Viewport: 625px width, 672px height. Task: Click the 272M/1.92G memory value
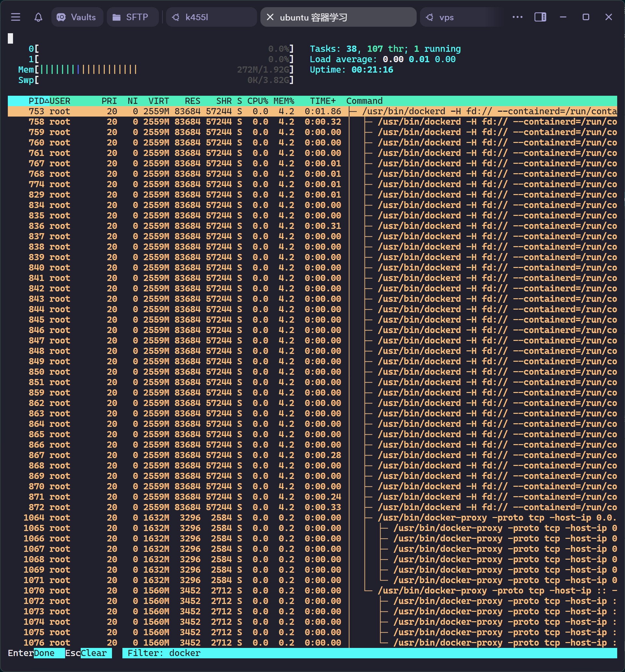point(263,70)
